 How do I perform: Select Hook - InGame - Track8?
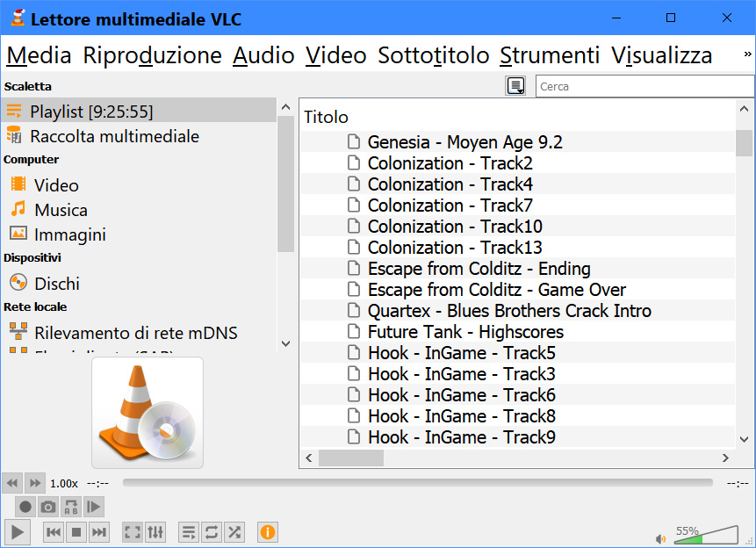[518, 415]
